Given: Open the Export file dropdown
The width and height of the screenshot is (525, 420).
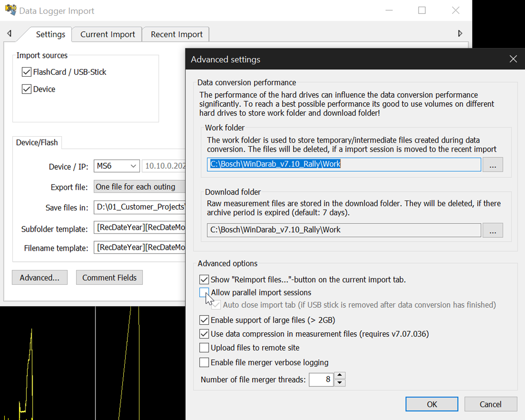Looking at the screenshot, I should [x=140, y=187].
